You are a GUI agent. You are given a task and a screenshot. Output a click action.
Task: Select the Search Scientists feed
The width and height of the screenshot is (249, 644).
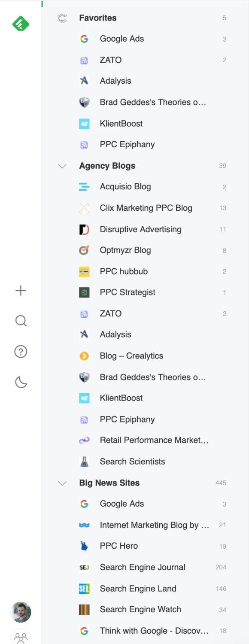coord(133,462)
